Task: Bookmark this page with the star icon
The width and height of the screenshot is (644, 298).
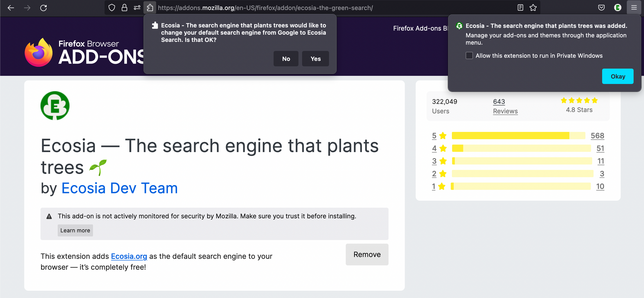Action: click(x=533, y=8)
